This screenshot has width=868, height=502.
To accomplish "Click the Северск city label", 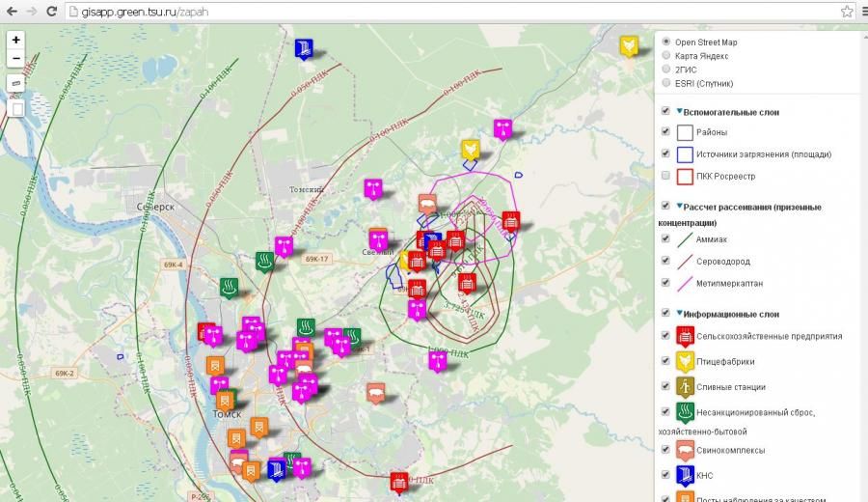I will (155, 207).
